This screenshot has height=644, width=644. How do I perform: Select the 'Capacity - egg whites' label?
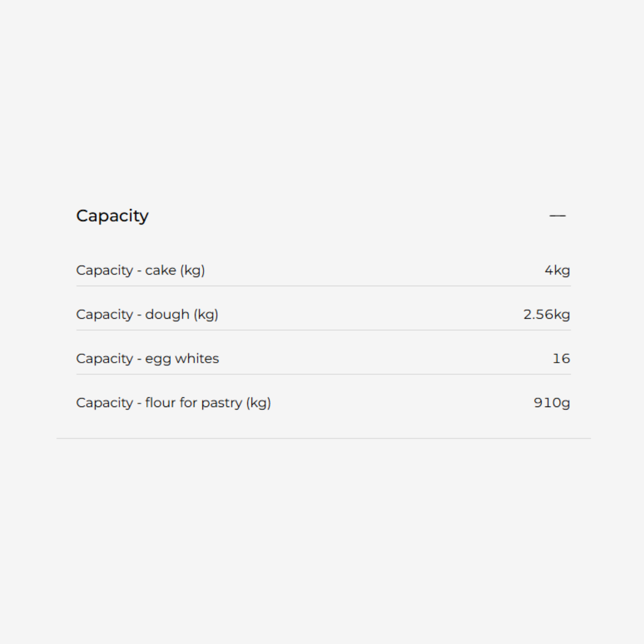(x=147, y=359)
